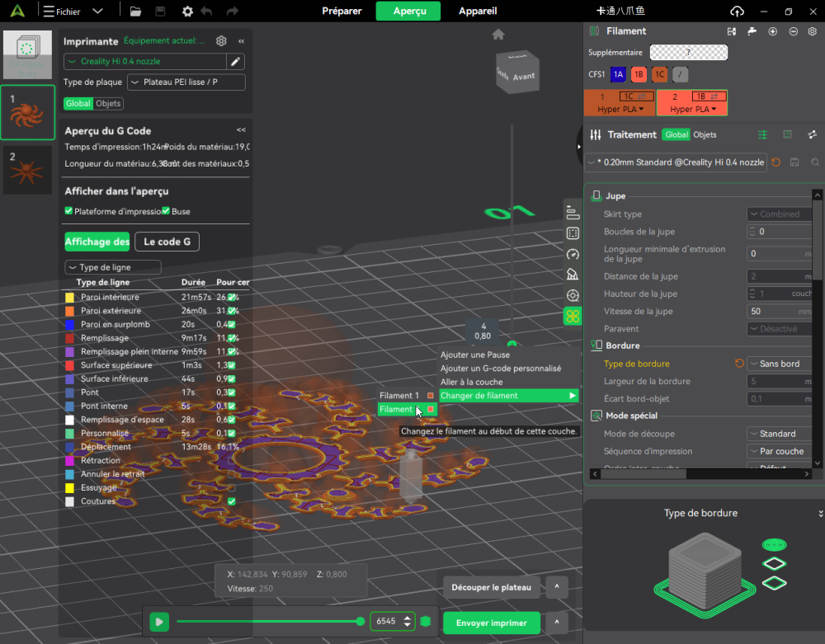Toggle Coutures visibility checkbox
825x644 pixels.
pos(232,501)
